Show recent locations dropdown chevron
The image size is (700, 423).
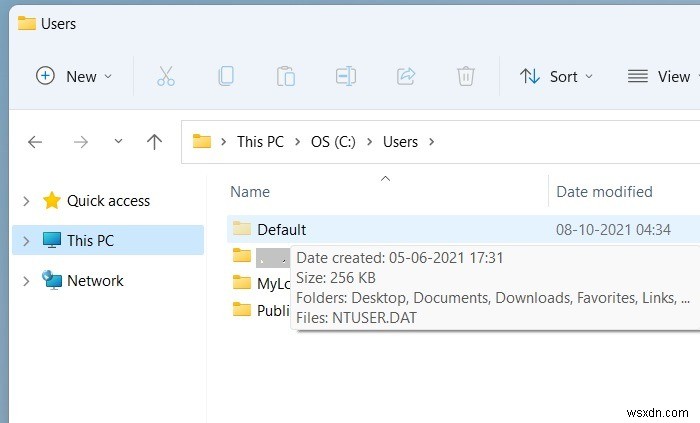119,142
